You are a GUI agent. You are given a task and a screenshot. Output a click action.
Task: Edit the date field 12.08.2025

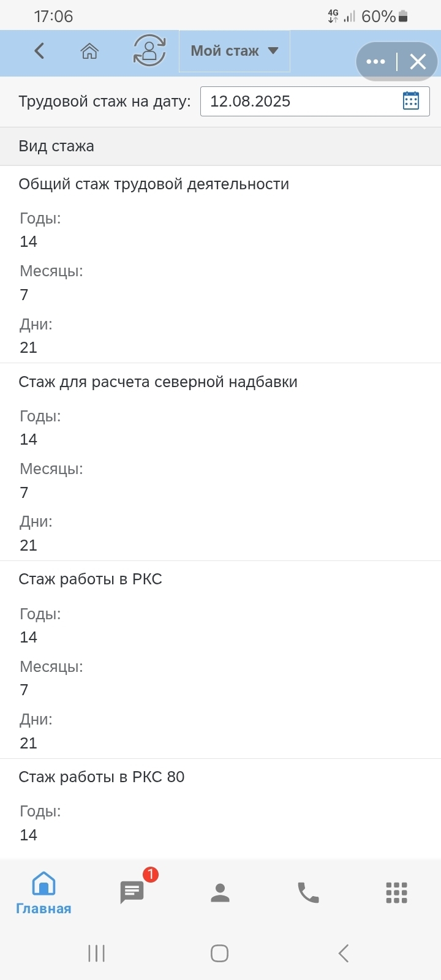pyautogui.click(x=315, y=101)
